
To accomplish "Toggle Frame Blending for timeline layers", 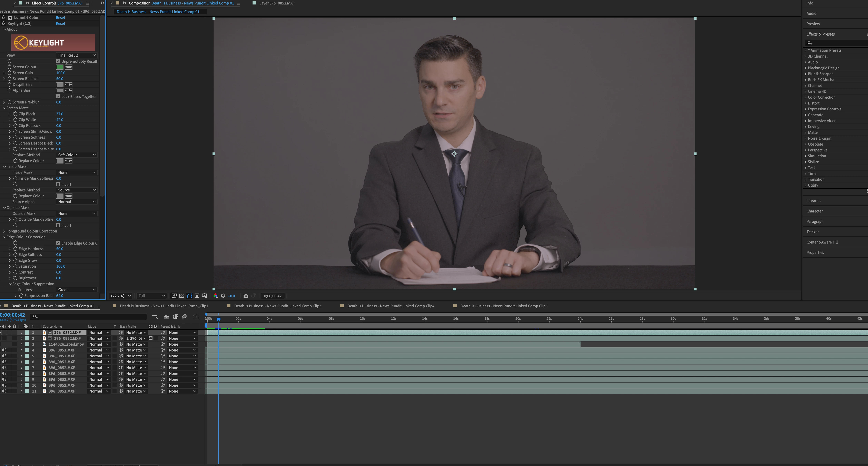I will click(176, 316).
